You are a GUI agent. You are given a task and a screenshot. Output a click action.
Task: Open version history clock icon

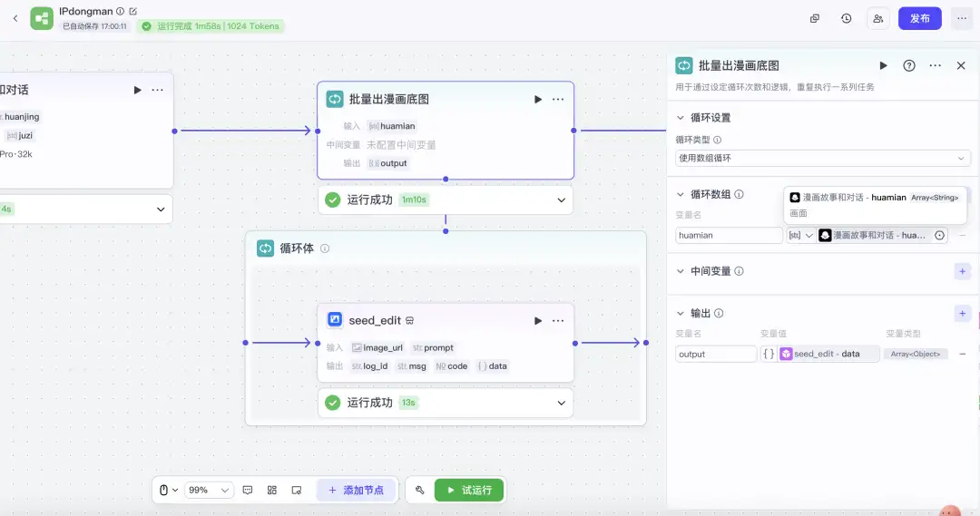tap(847, 19)
